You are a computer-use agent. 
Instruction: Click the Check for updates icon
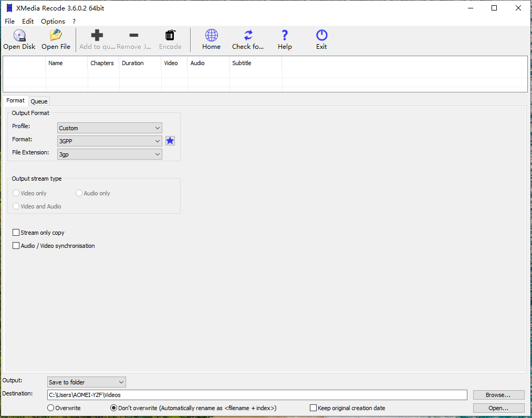tap(248, 35)
